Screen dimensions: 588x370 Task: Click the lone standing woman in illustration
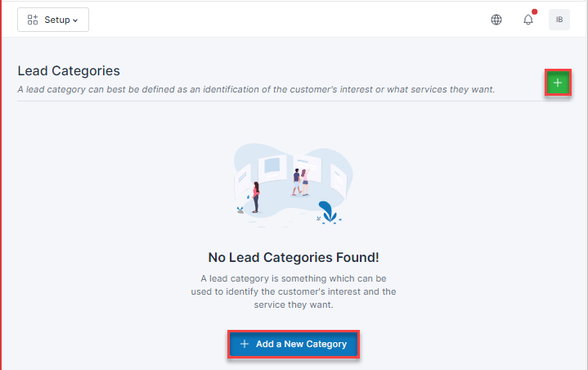255,197
